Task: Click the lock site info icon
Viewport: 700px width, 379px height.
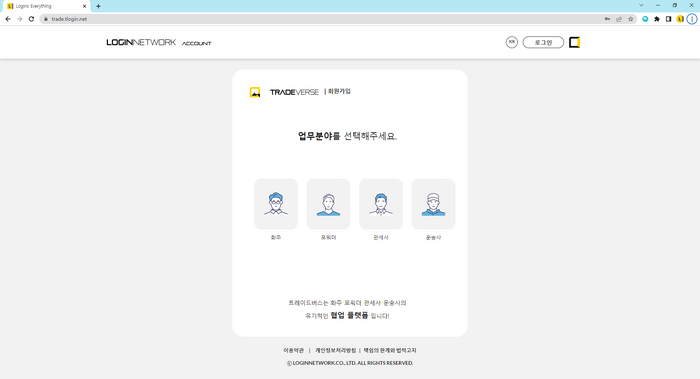Action: pyautogui.click(x=46, y=19)
